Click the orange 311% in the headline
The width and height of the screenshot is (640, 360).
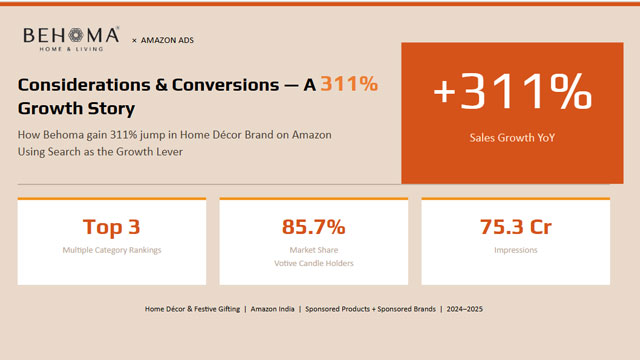[349, 84]
